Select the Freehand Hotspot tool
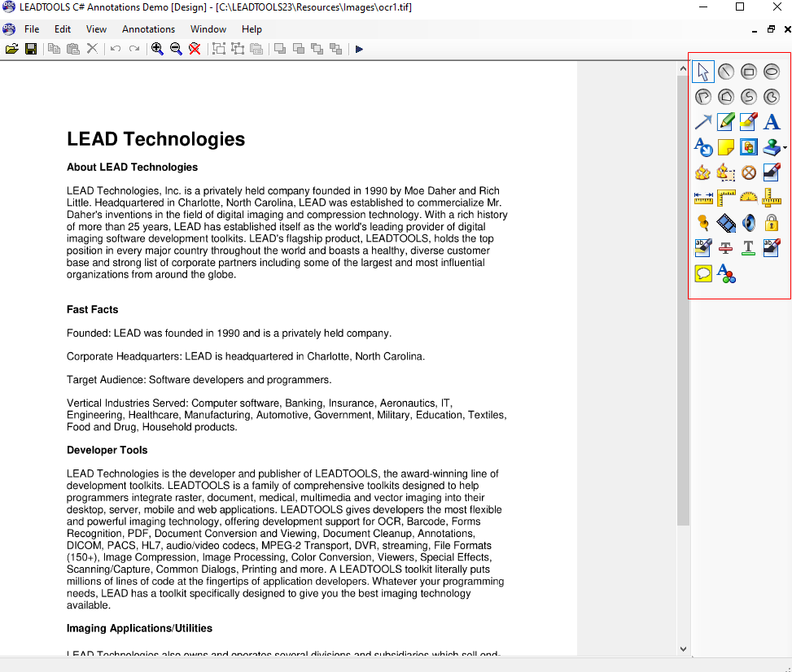Screen dimensions: 792x672 726,172
